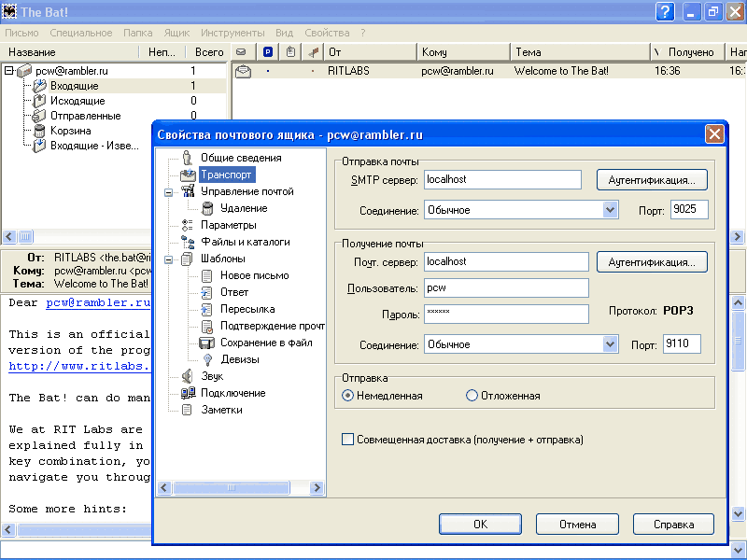Open the Письмо menu
The width and height of the screenshot is (747, 560).
(21, 33)
